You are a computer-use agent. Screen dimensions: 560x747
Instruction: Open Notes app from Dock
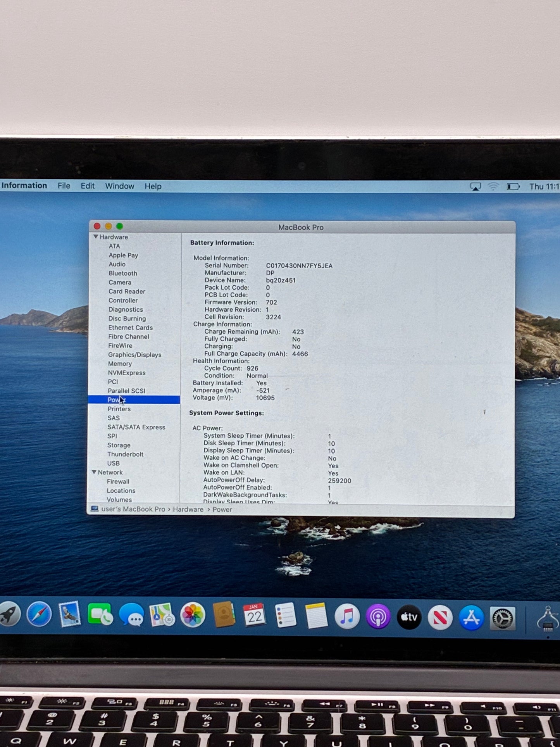point(316,616)
